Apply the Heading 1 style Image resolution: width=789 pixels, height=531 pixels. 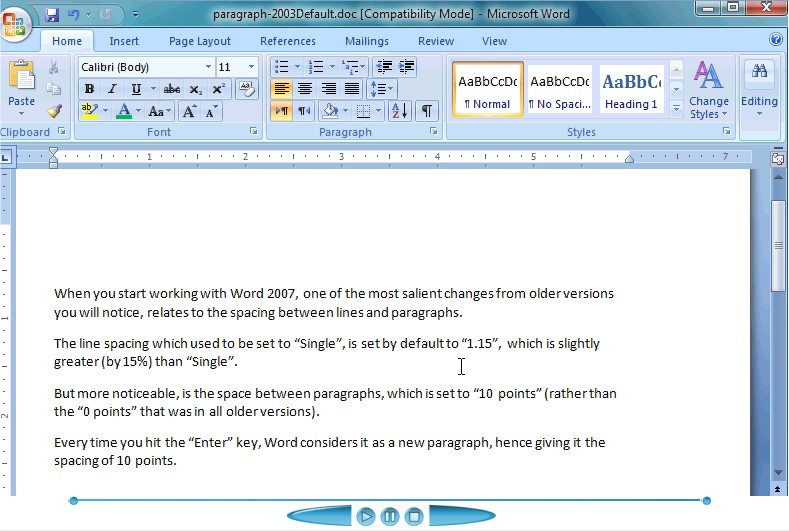pyautogui.click(x=632, y=90)
